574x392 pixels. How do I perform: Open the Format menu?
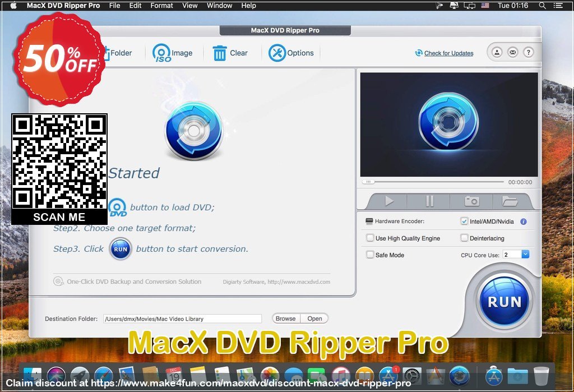click(x=161, y=6)
